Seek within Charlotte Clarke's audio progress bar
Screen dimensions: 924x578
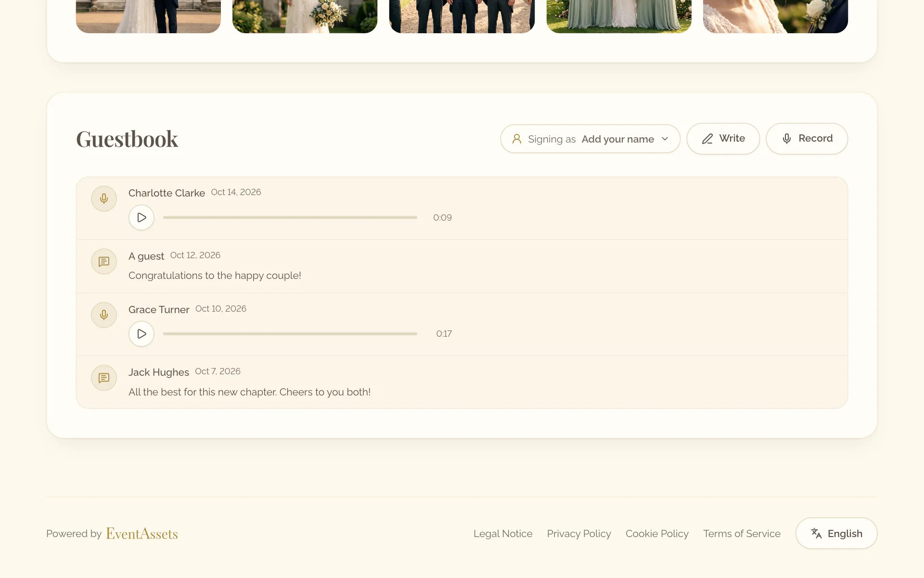[290, 218]
